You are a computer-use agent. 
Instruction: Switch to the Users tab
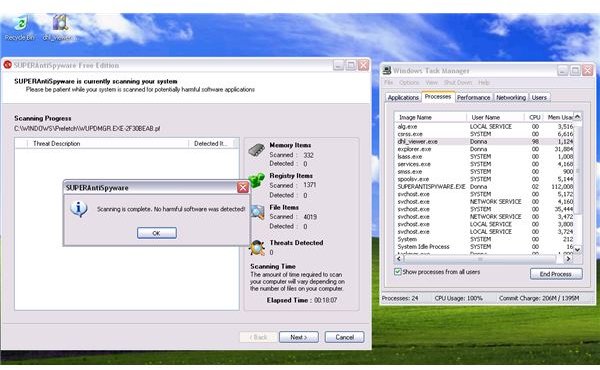click(x=539, y=98)
